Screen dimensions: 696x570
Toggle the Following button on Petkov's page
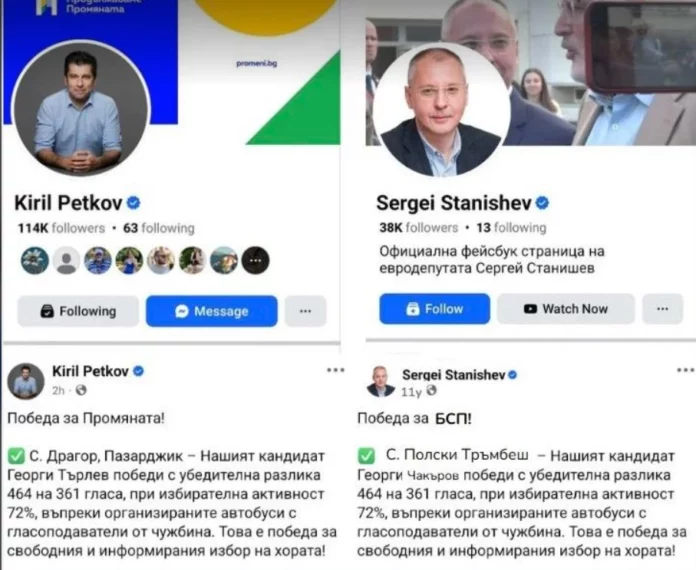coord(78,311)
